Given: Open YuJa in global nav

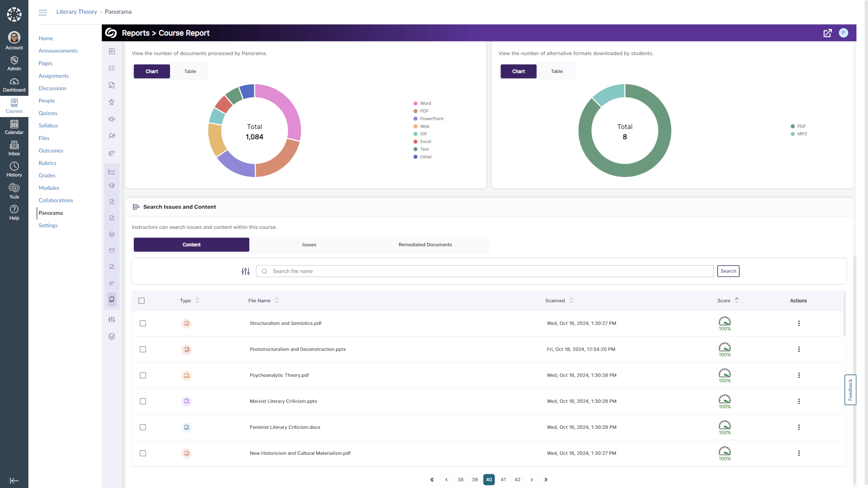Looking at the screenshot, I should click(14, 191).
